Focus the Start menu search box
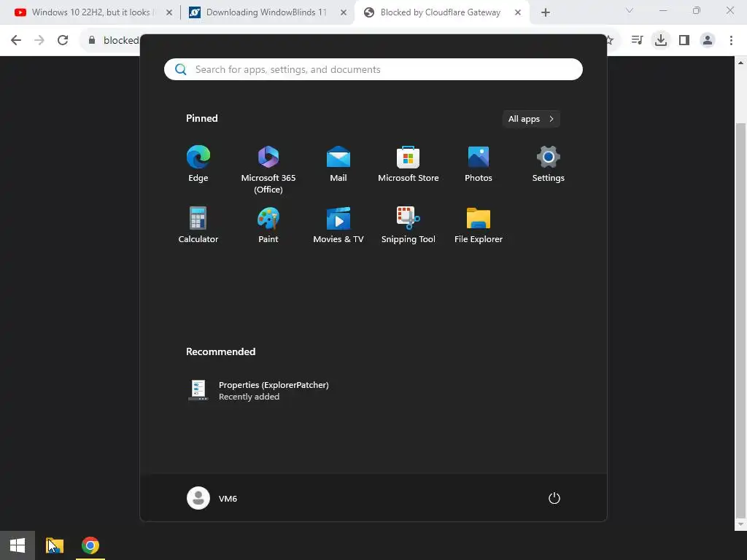Image resolution: width=747 pixels, height=560 pixels. (373, 69)
